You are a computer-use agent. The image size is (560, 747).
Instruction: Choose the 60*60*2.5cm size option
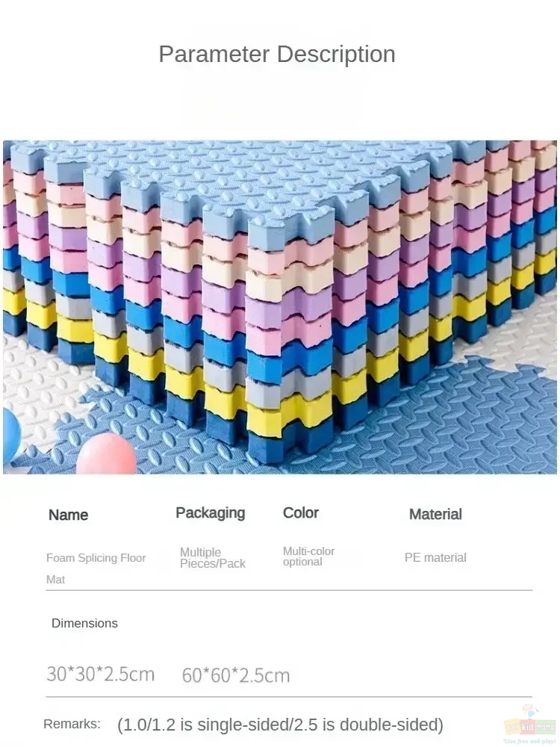pyautogui.click(x=236, y=675)
